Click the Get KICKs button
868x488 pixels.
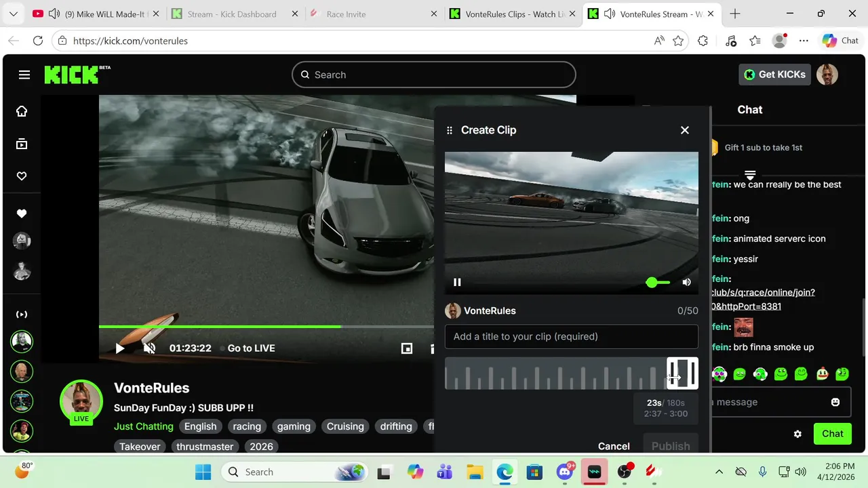click(x=774, y=75)
